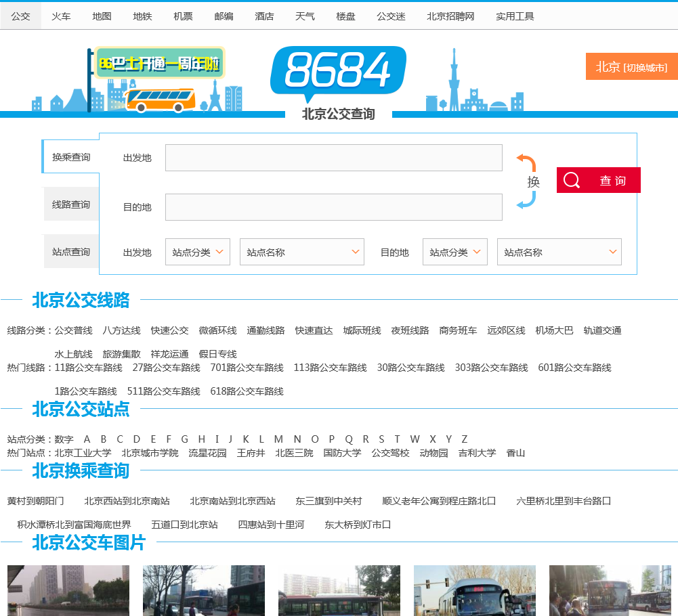The image size is (678, 616).
Task: Open the third bus photo thumbnail
Action: [339, 590]
